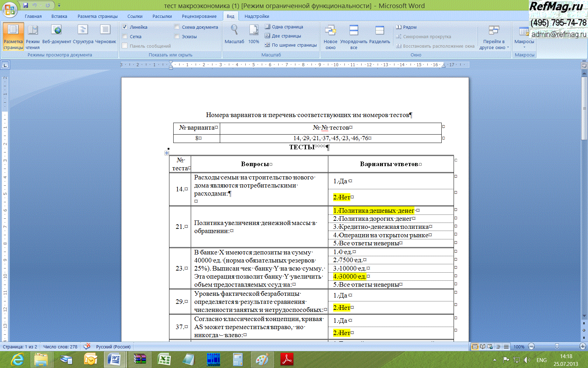
Task: Open the Масштаб zoom dialog
Action: point(234,35)
